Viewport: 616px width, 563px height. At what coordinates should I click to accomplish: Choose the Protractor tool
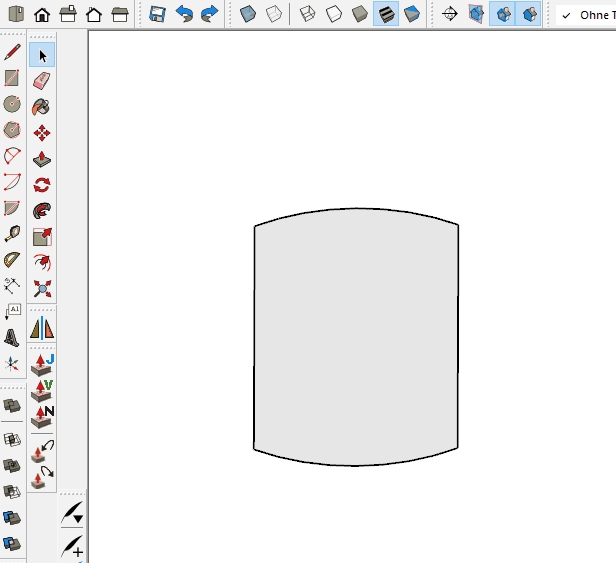pos(12,260)
